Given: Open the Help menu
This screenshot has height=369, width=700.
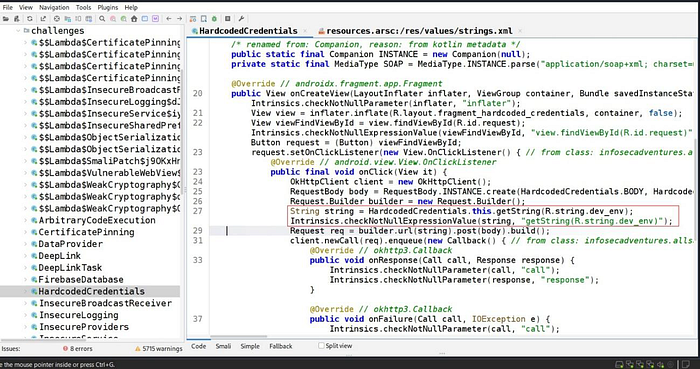Looking at the screenshot, I should (x=131, y=8).
